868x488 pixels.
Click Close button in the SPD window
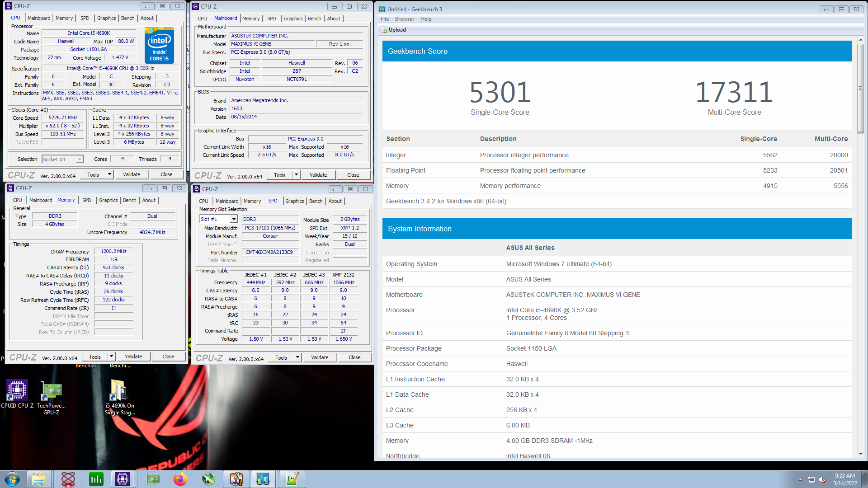tap(354, 357)
